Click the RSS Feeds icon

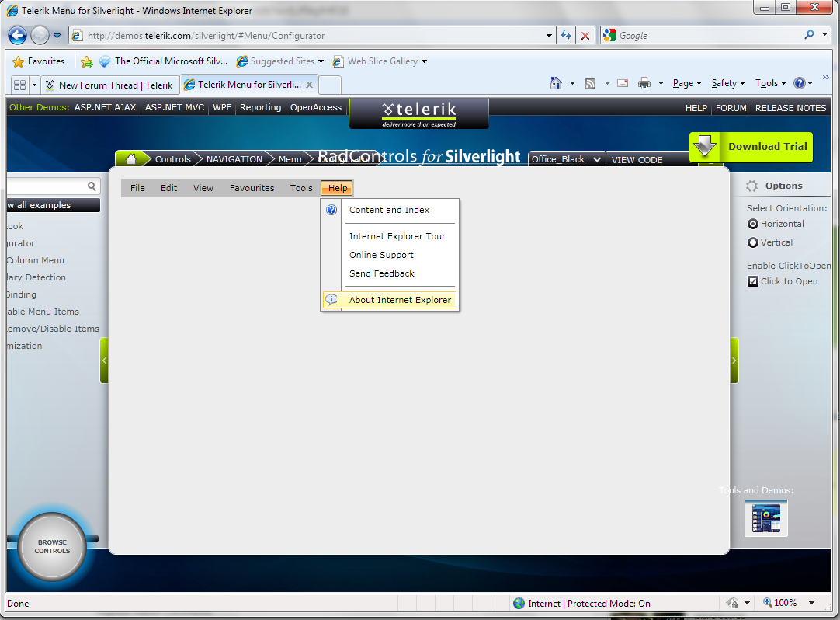point(590,84)
